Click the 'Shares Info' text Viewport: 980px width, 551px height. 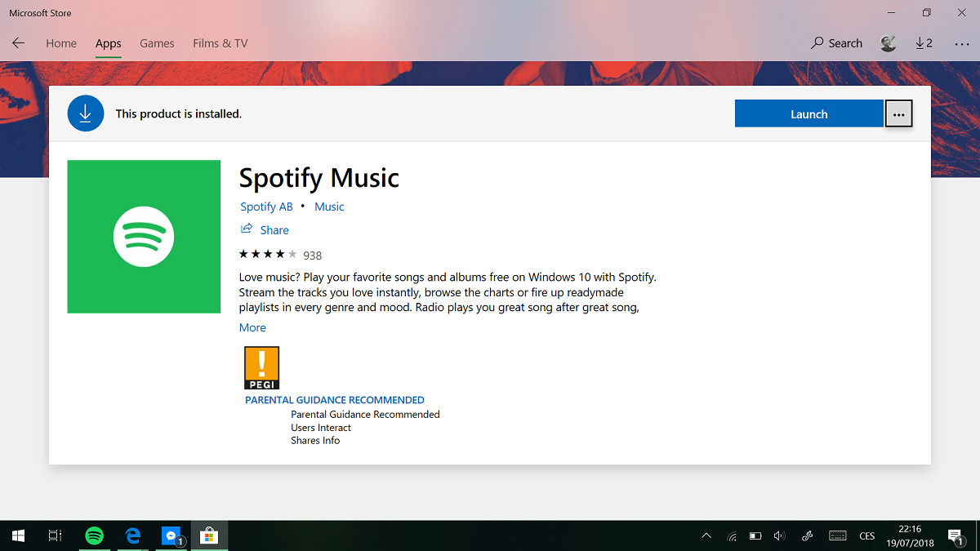[315, 441]
